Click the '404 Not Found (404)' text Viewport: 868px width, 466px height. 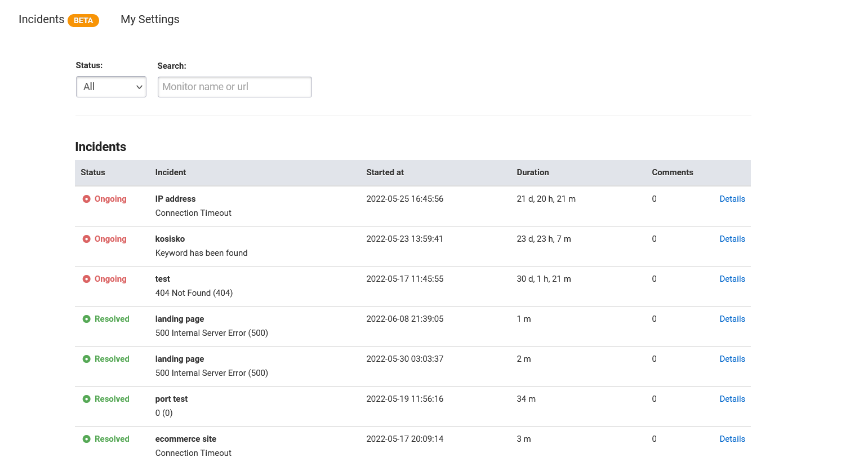pos(194,293)
